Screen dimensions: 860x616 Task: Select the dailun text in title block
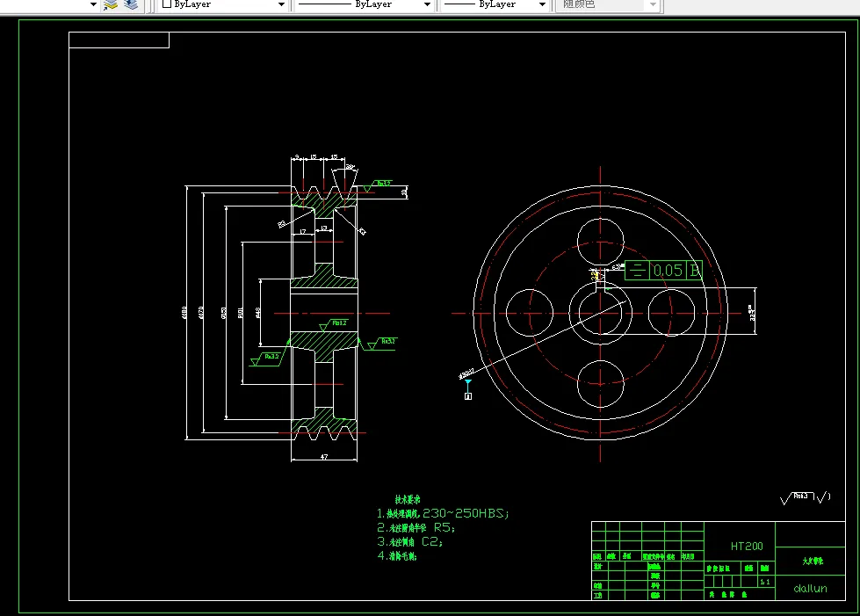point(810,589)
